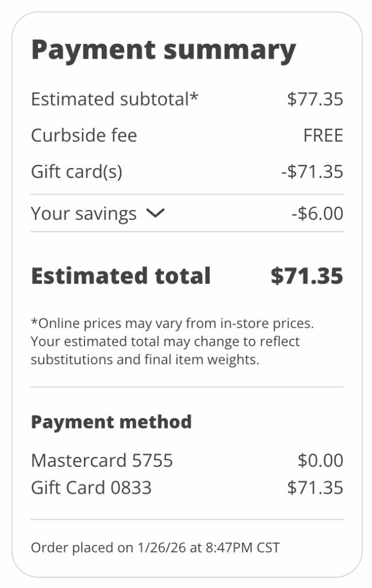Image resolution: width=372 pixels, height=588 pixels.
Task: Click the Estimated subtotal label
Action: 109,99
